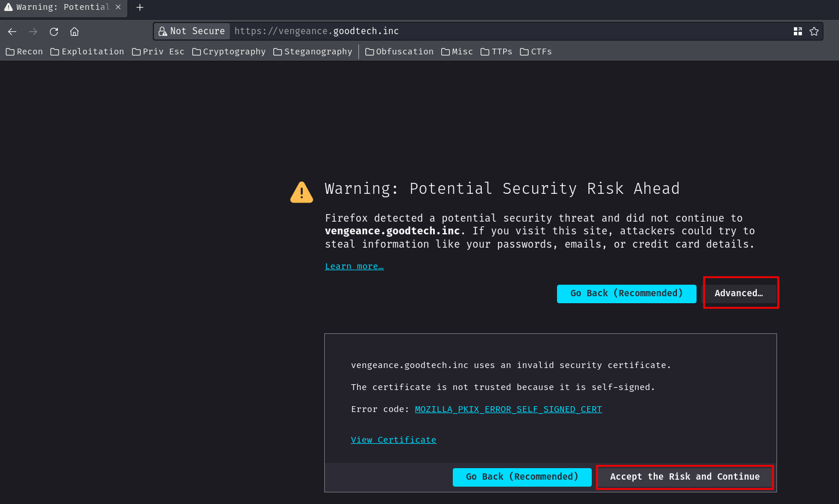Click Accept the Risk and Continue
Image resolution: width=839 pixels, height=504 pixels.
coord(685,477)
